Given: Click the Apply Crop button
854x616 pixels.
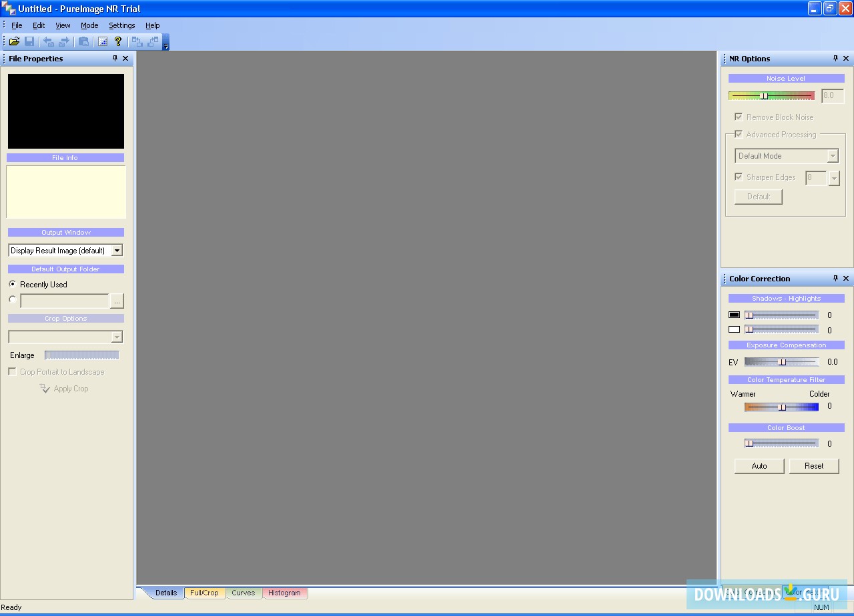Looking at the screenshot, I should tap(64, 389).
